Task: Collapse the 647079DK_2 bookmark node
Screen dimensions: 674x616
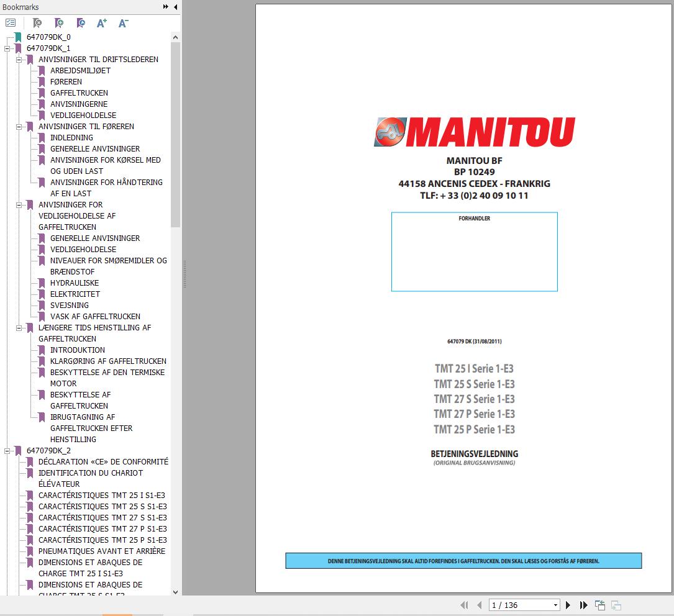Action: [x=7, y=451]
